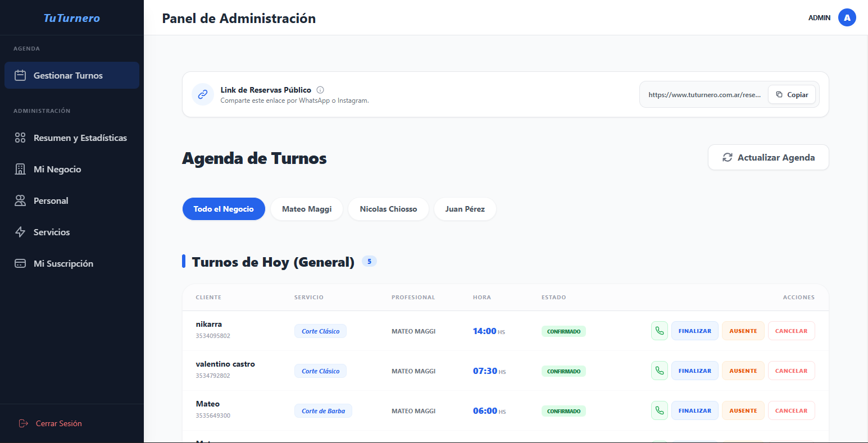Switch to the Mateo Maggi filter

click(306, 208)
